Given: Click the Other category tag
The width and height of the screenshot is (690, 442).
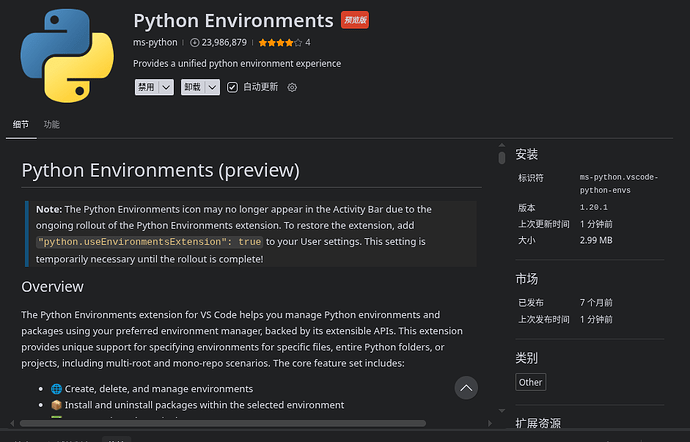Looking at the screenshot, I should tap(530, 382).
